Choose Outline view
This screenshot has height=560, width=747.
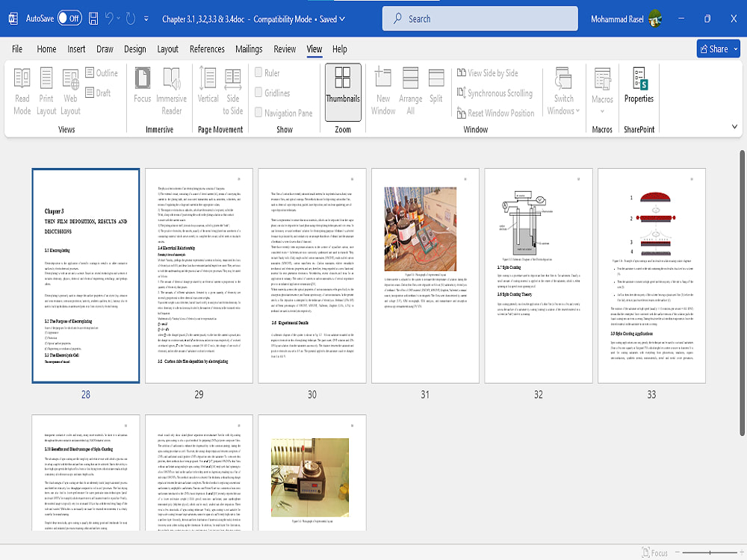click(x=102, y=73)
